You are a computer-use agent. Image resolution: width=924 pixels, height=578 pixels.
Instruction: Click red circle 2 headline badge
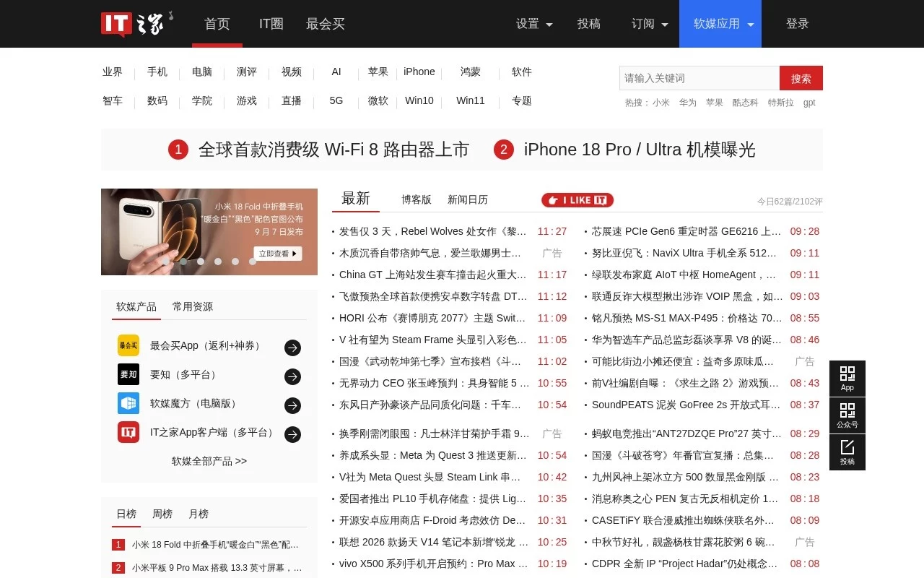[x=504, y=150]
